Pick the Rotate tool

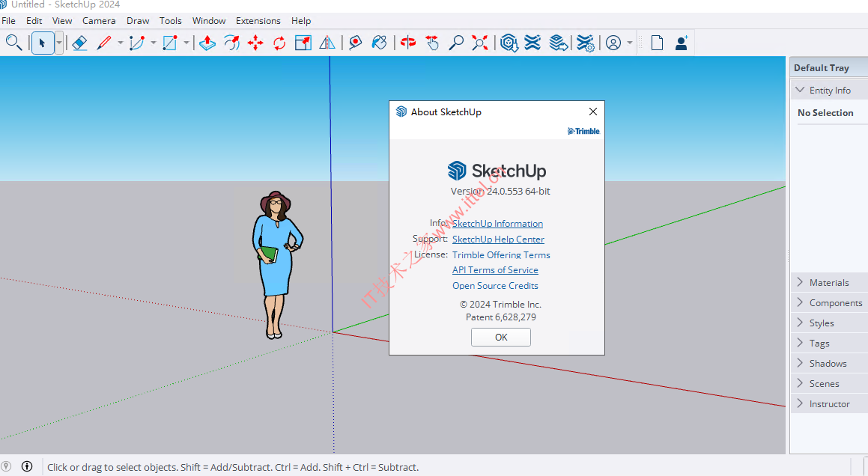(x=279, y=43)
